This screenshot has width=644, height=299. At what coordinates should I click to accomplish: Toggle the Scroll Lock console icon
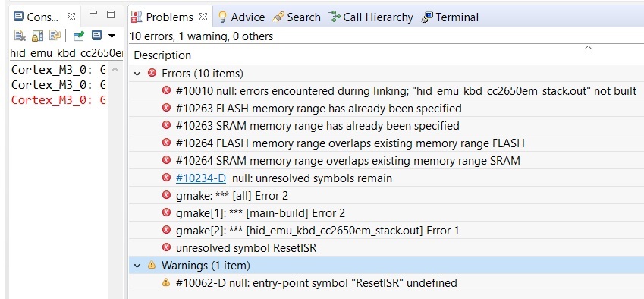[x=37, y=36]
